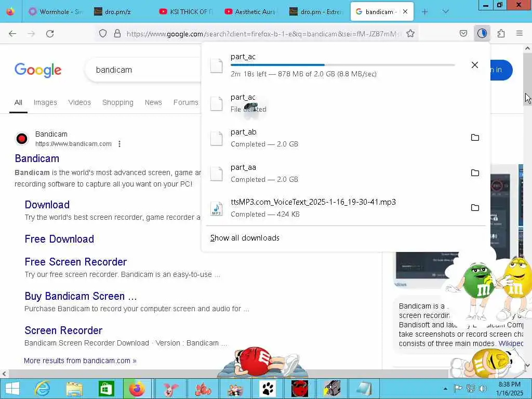Open the Windows Store taskbar icon
Image resolution: width=532 pixels, height=399 pixels.
[x=106, y=389]
